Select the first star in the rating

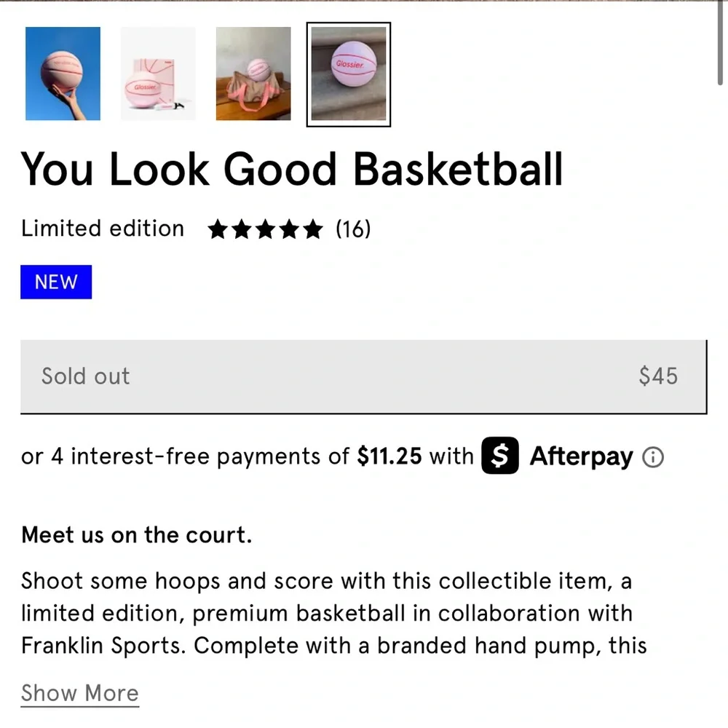[218, 229]
